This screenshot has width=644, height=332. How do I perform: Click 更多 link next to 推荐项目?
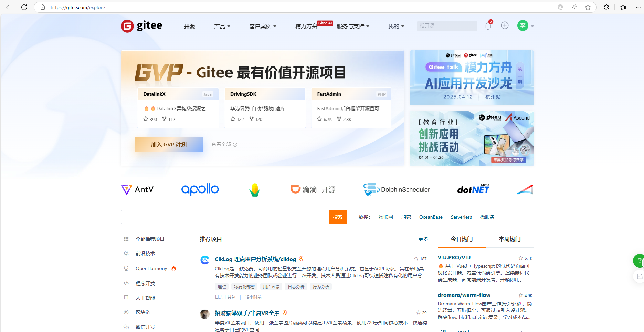tap(423, 239)
